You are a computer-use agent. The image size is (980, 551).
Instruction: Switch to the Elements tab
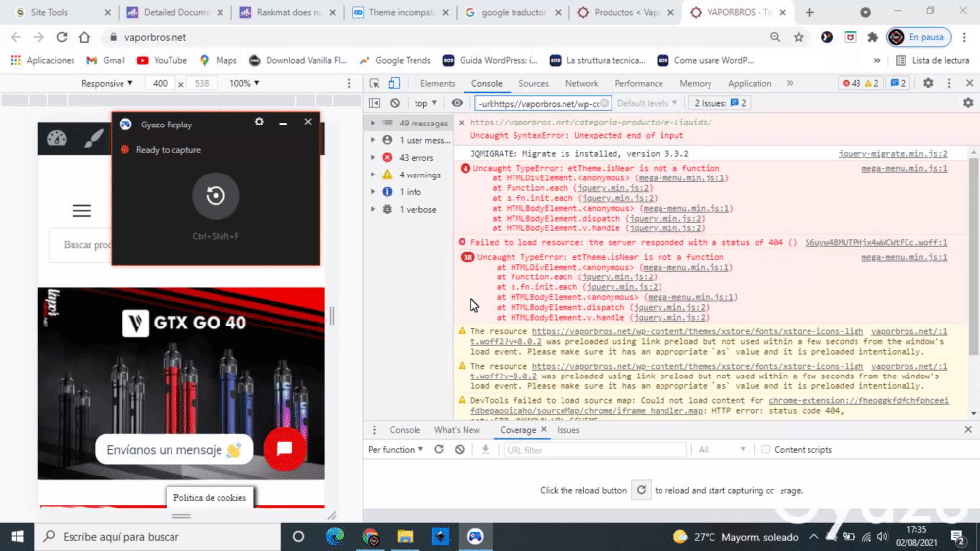pyautogui.click(x=437, y=83)
